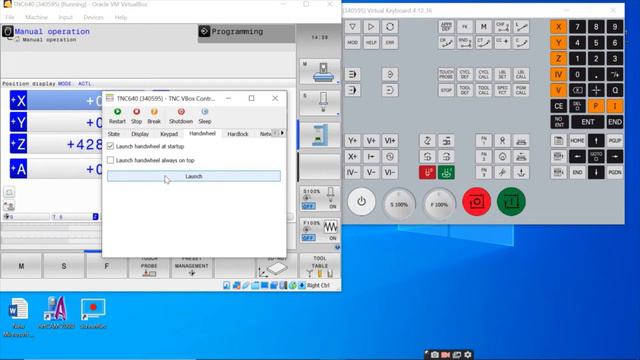
Task: Click the Launch button
Action: tap(194, 176)
